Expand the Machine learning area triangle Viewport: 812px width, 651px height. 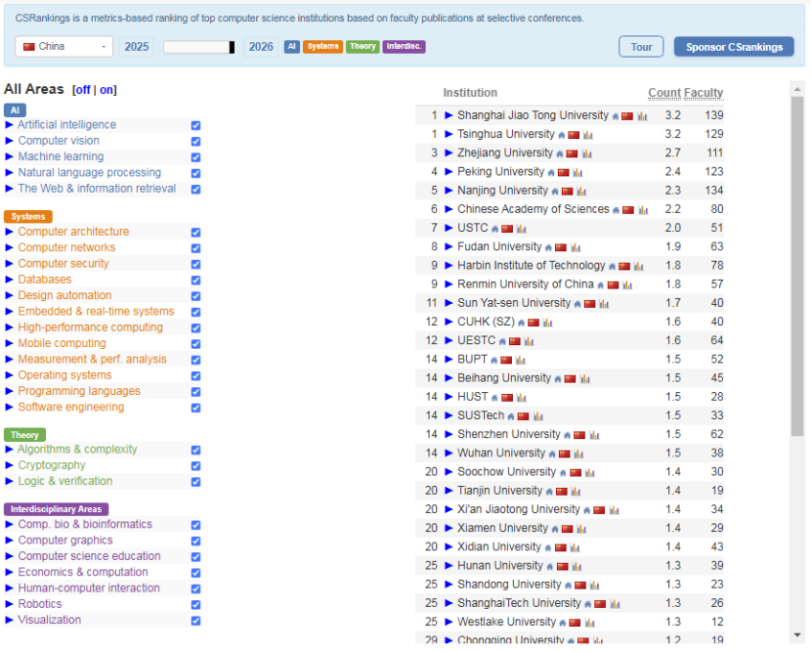[10, 156]
